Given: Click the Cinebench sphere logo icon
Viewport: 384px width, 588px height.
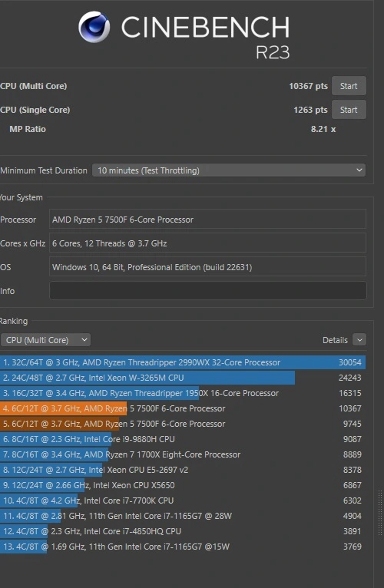Looking at the screenshot, I should click(x=94, y=27).
